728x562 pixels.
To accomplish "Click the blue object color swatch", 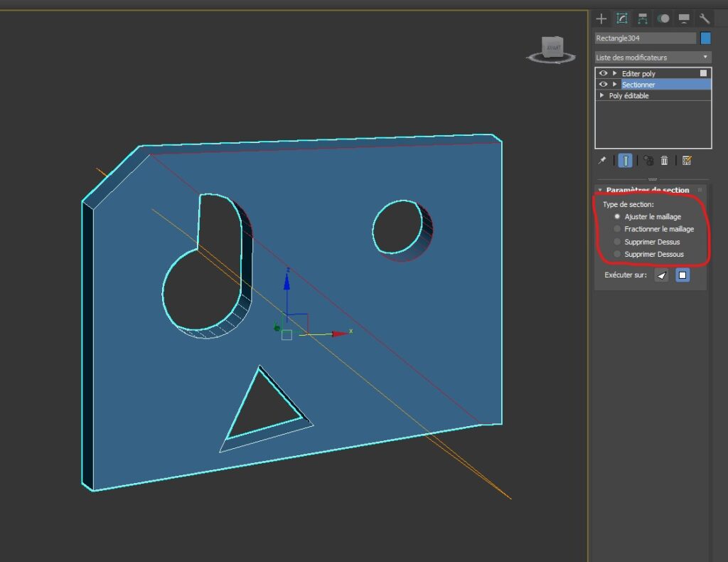I will click(x=705, y=38).
